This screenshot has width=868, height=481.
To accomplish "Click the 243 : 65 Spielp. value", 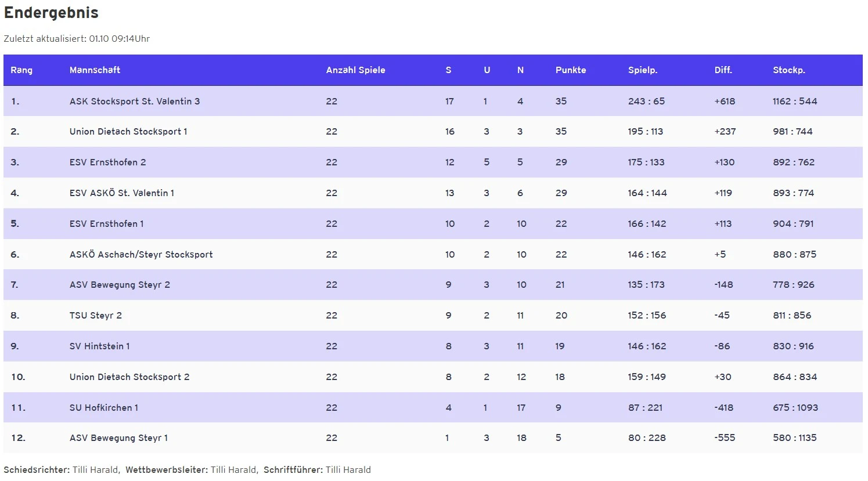I will click(x=646, y=101).
